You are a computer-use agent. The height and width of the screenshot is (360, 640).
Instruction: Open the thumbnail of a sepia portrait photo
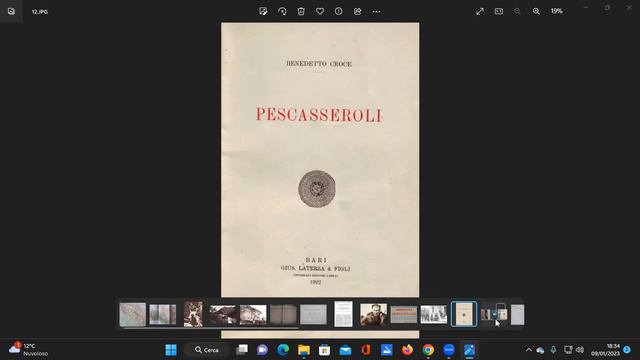point(193,314)
